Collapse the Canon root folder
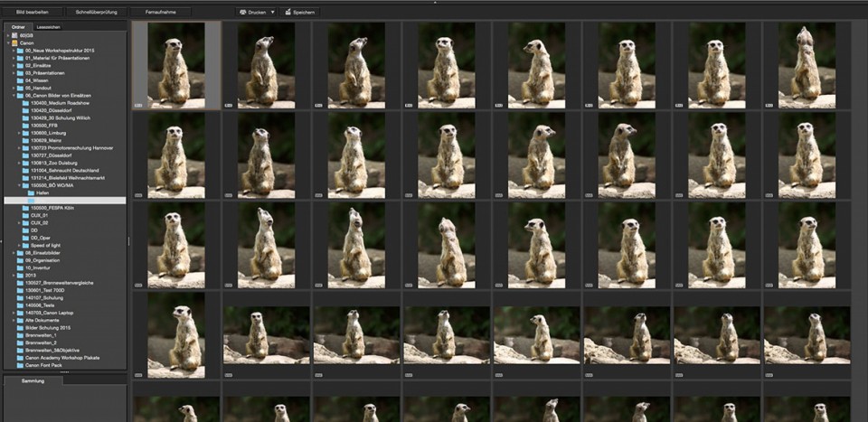This screenshot has width=868, height=422. coord(8,42)
